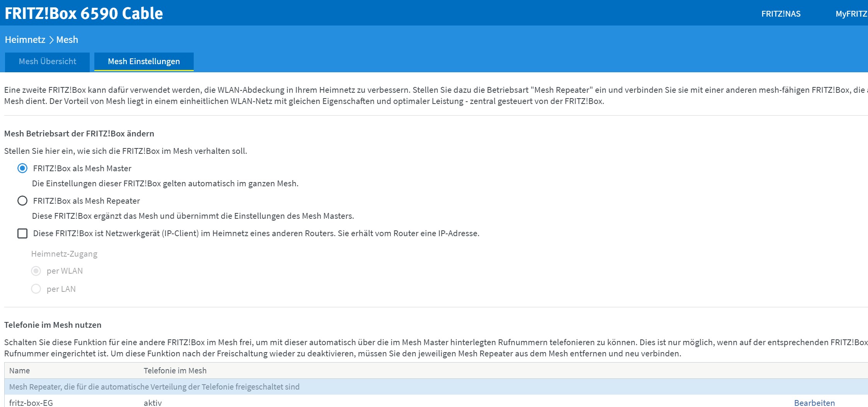Click the Mesh Repeater freigeschaltet group row

coord(436,387)
